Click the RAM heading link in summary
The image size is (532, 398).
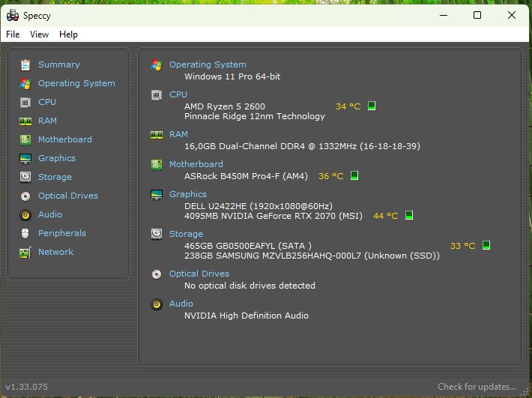click(178, 134)
